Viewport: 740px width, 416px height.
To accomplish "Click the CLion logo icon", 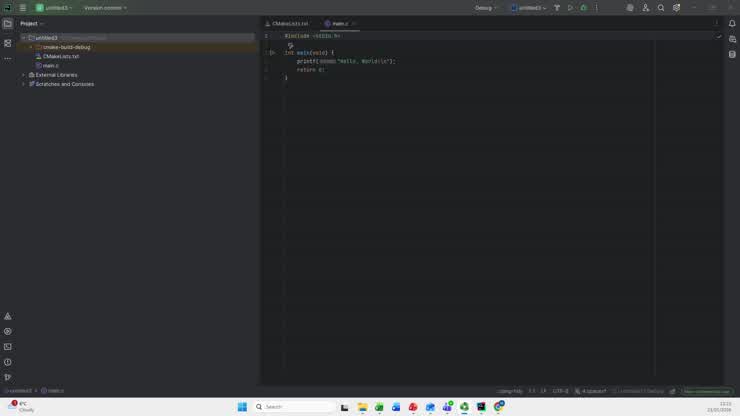I will tap(8, 8).
